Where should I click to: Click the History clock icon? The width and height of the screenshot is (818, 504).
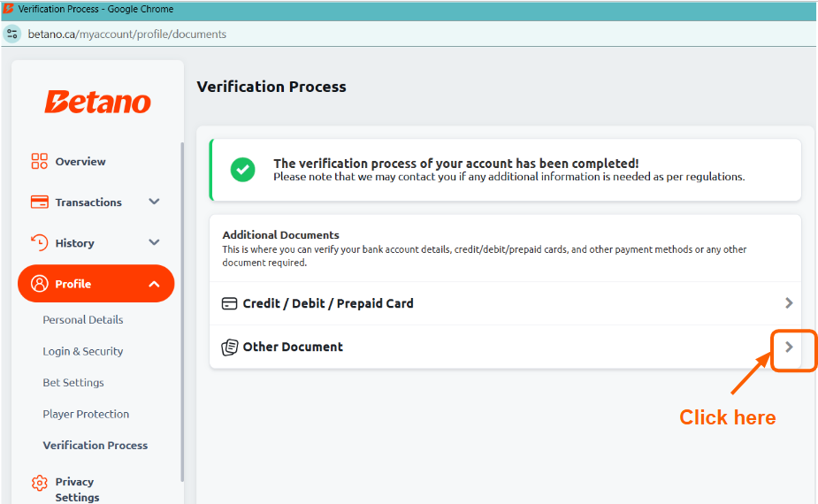click(39, 242)
